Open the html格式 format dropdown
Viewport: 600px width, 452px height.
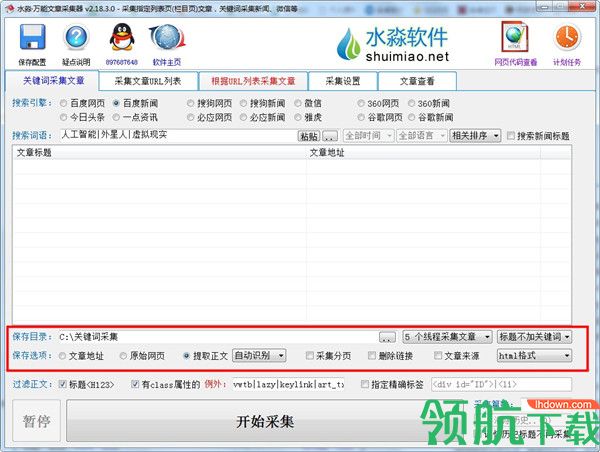pos(534,356)
